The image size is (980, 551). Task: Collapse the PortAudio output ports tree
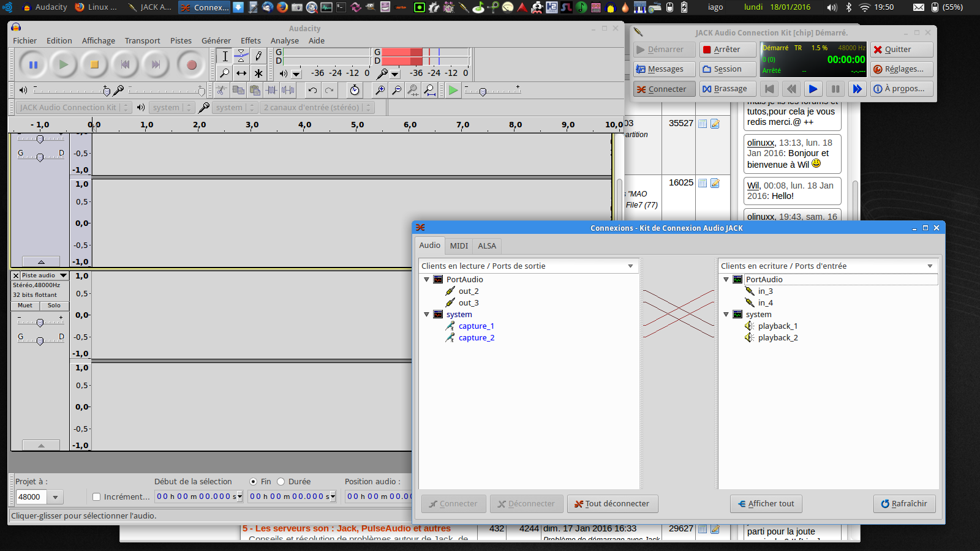point(426,279)
